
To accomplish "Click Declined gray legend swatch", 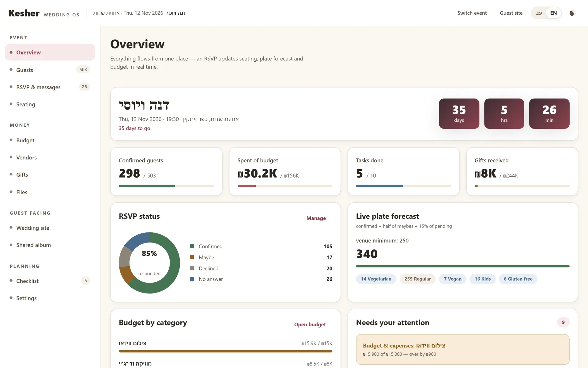I will tap(192, 268).
